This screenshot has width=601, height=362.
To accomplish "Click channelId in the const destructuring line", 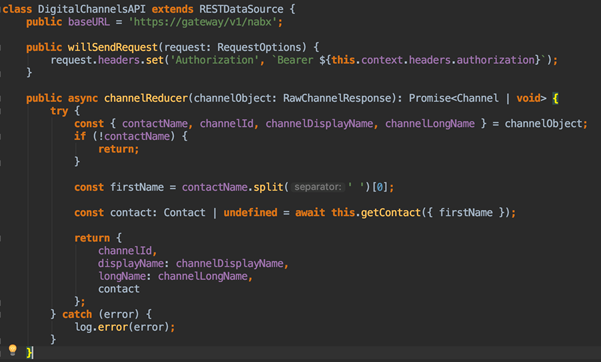I will pos(226,123).
